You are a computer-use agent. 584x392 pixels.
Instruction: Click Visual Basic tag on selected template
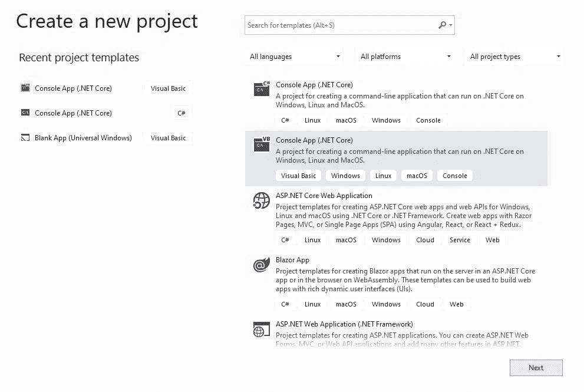(x=298, y=176)
